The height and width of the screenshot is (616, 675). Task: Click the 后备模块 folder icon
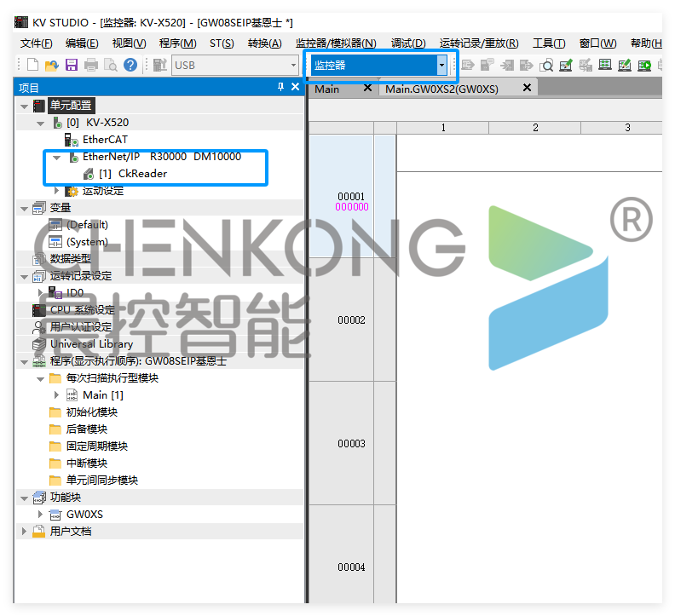coord(55,429)
